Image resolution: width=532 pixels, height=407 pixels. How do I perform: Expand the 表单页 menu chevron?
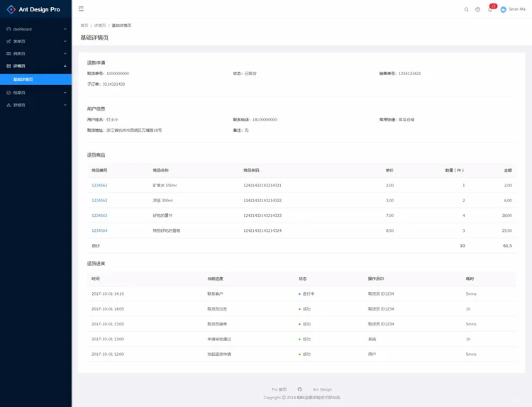click(65, 41)
